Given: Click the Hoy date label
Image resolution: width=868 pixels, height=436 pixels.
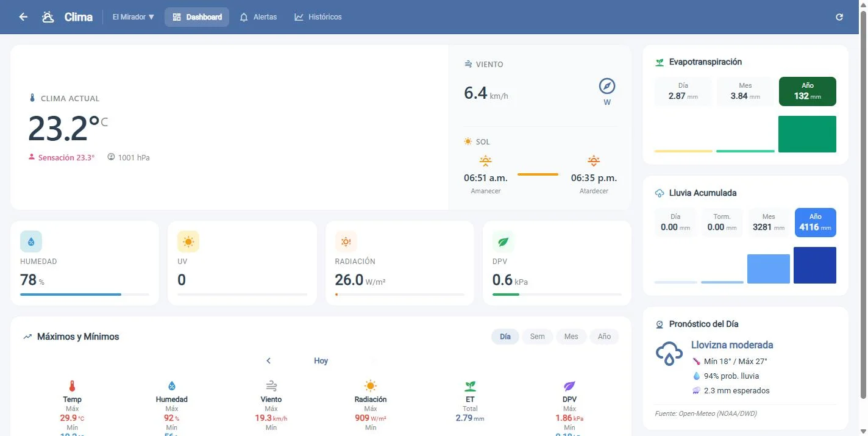Looking at the screenshot, I should pos(321,361).
